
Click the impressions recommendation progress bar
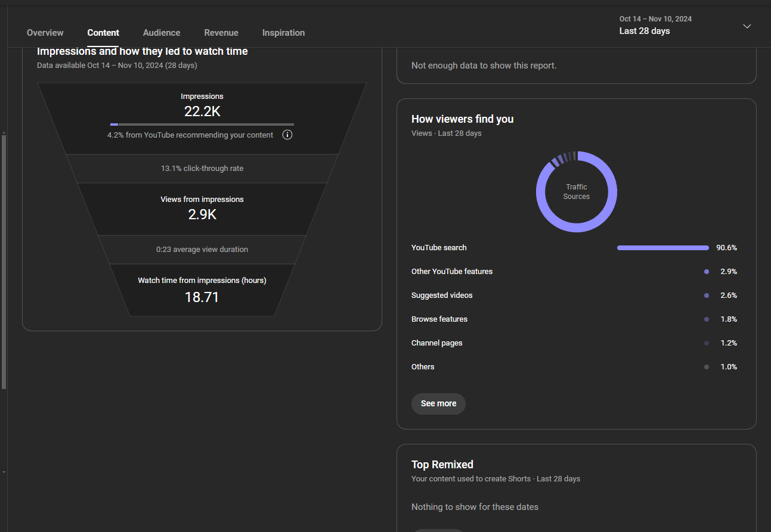click(x=202, y=125)
